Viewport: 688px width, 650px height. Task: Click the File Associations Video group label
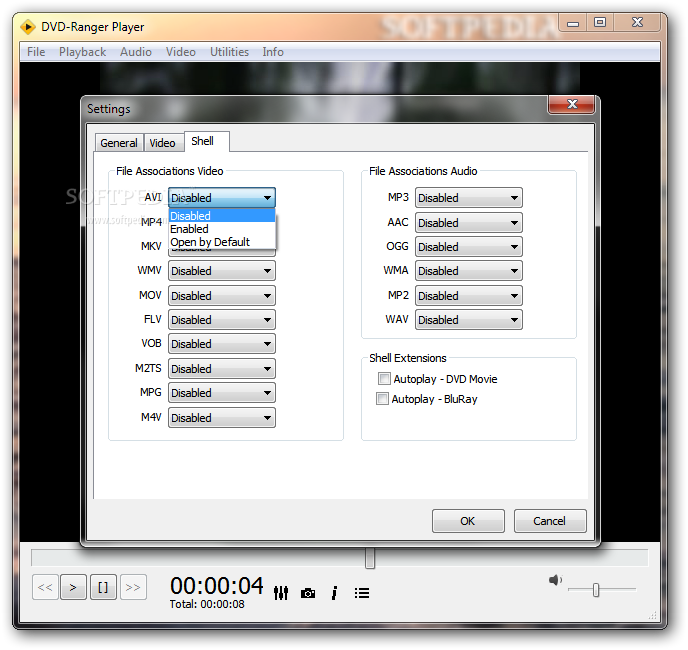pos(170,171)
